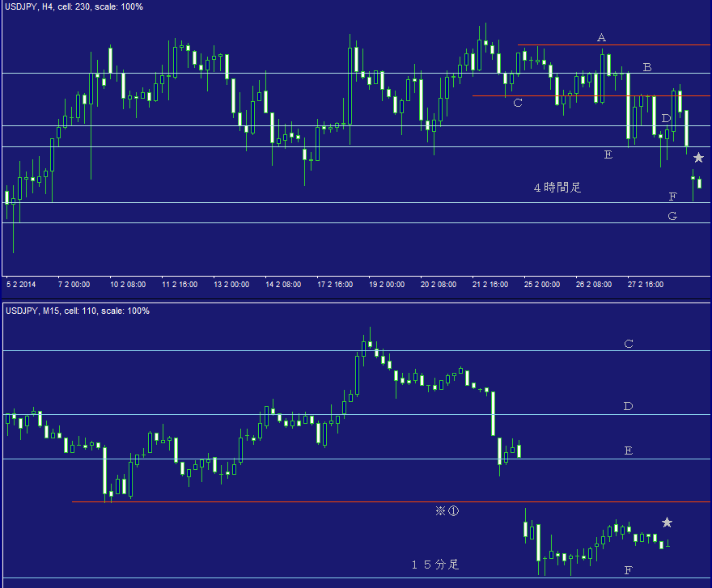
Task: Click the '※①' annotation in the M15 chart
Action: pos(447,511)
